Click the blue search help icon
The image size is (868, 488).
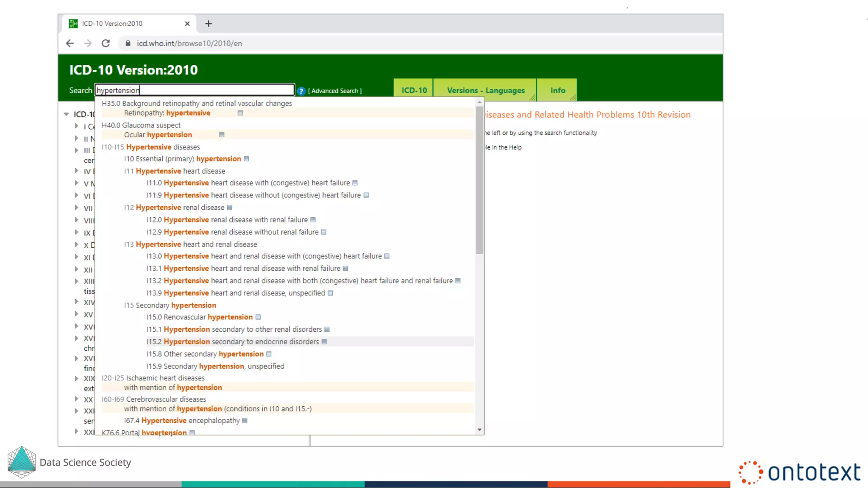[301, 91]
